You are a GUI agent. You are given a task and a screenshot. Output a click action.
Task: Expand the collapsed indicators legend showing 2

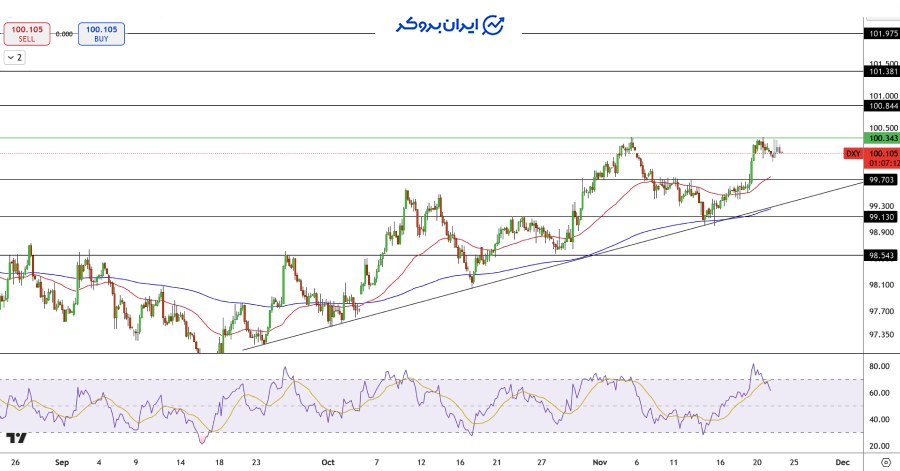[x=14, y=58]
